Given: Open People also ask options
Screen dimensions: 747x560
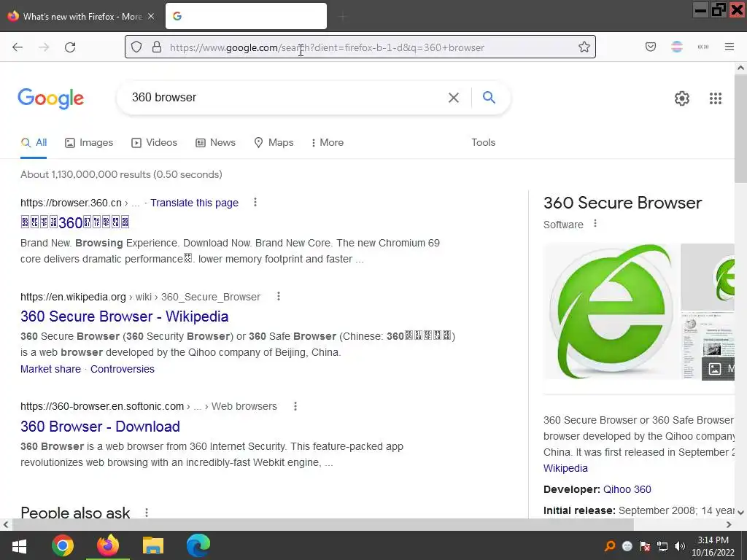Looking at the screenshot, I should [147, 513].
